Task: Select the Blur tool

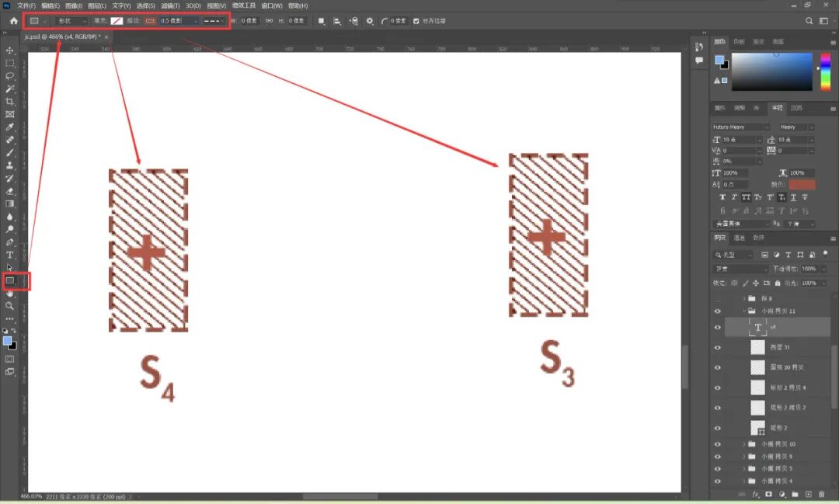Action: click(9, 217)
